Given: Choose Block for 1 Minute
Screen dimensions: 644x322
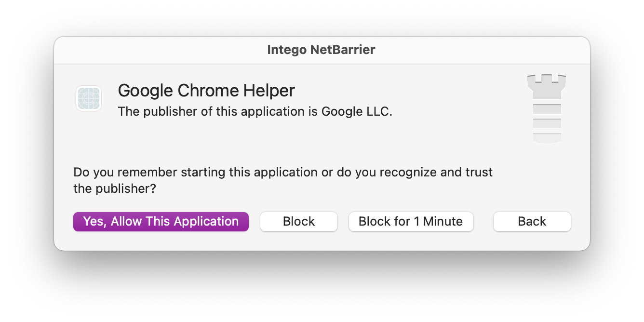Looking at the screenshot, I should point(411,222).
